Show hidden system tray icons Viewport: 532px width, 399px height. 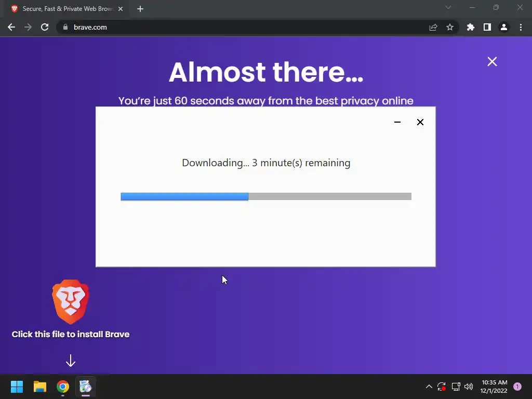429,387
